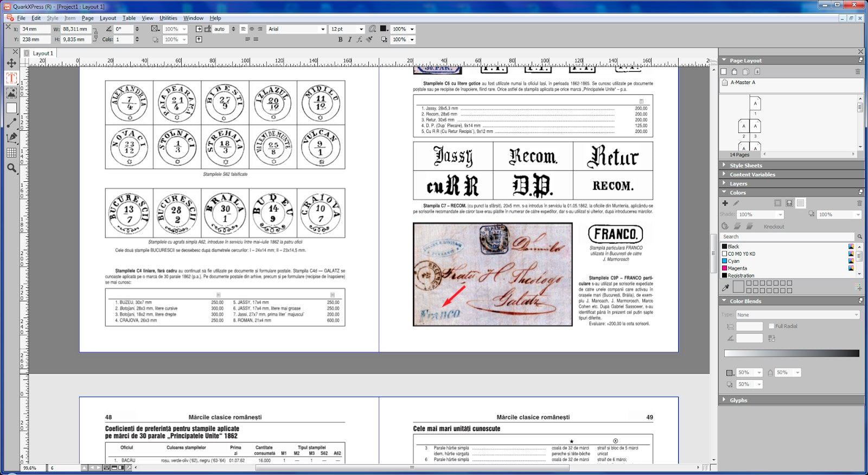Image resolution: width=868 pixels, height=475 pixels.
Task: Select the Bezier Pen tool
Action: (11, 138)
